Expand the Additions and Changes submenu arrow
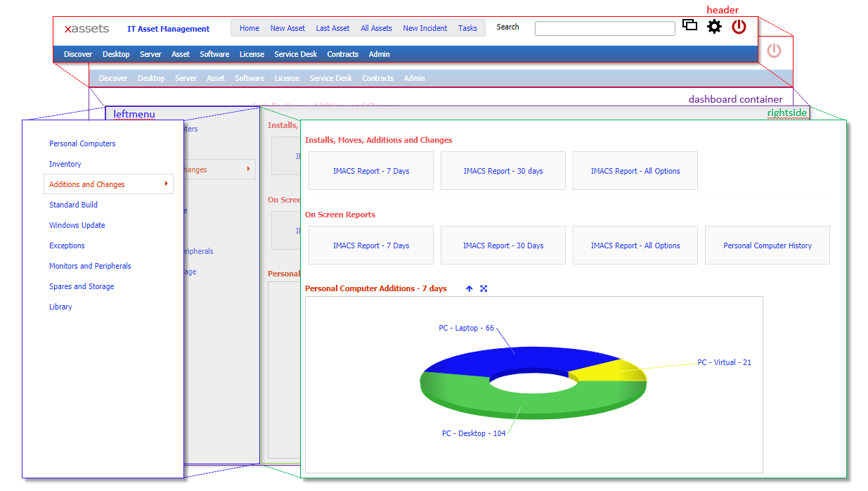This screenshot has width=868, height=491. point(167,184)
